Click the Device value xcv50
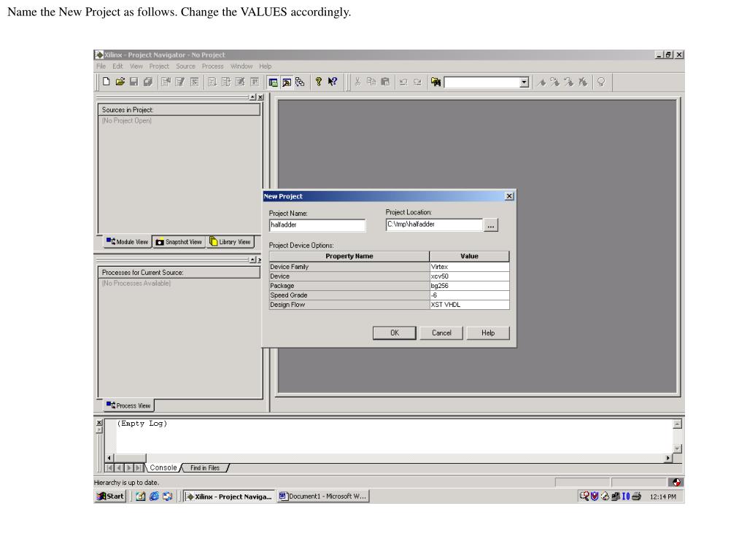747x560 pixels. [469, 276]
